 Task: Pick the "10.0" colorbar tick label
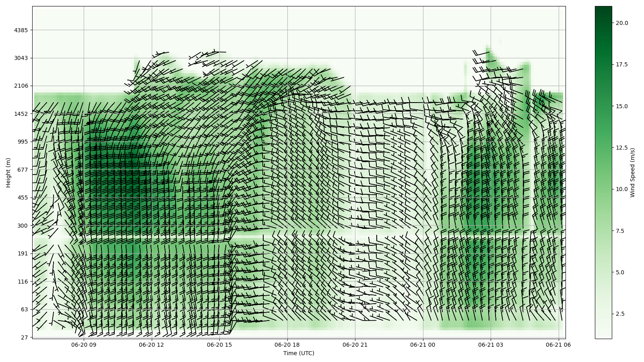point(622,189)
